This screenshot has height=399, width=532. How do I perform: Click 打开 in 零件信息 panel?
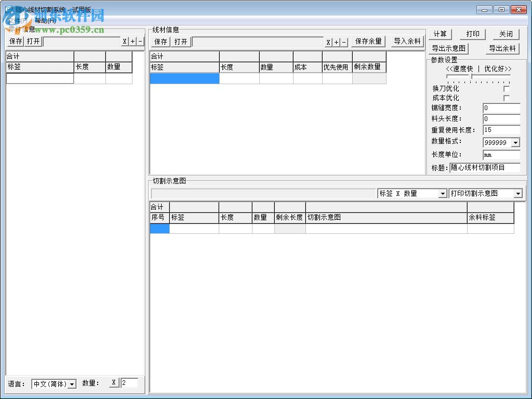(33, 42)
